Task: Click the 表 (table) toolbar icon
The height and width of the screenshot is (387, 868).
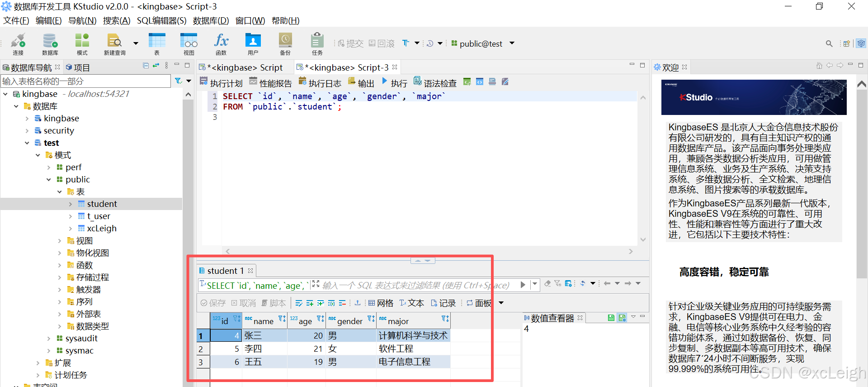Action: point(157,44)
